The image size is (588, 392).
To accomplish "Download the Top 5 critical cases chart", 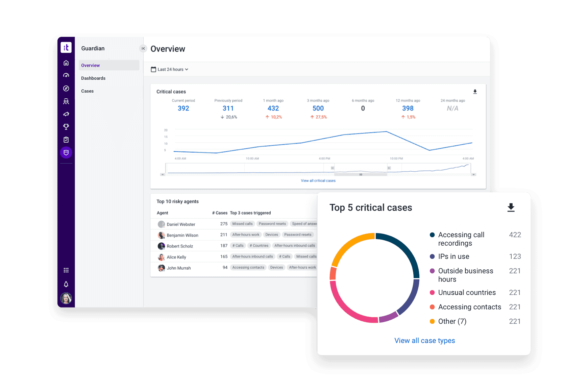I will (x=511, y=207).
